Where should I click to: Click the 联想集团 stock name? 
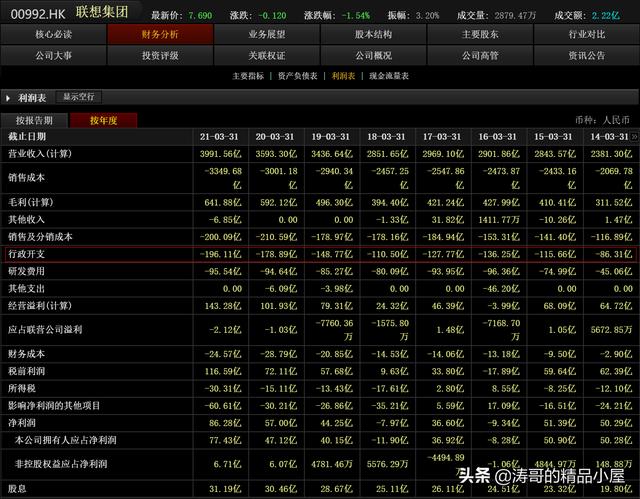point(102,12)
